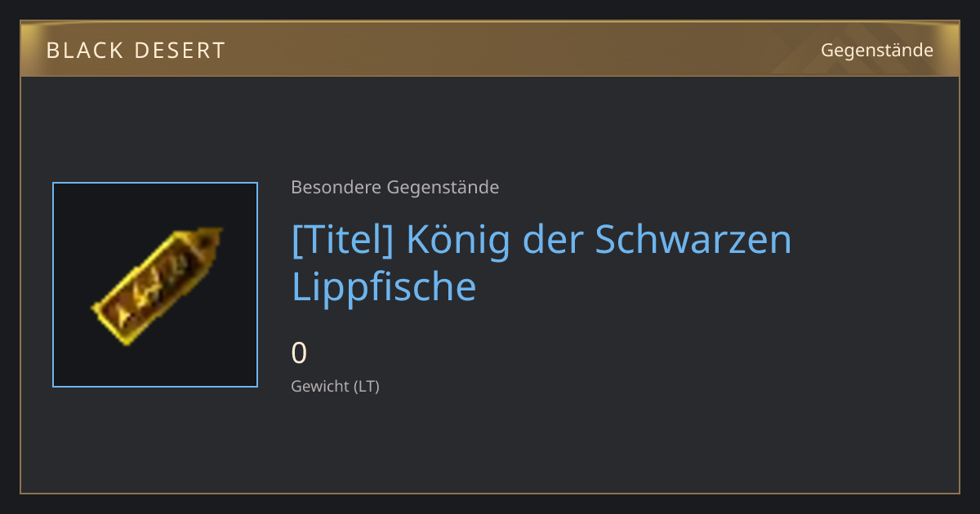This screenshot has height=514, width=980.
Task: Click the word Besondere above the title
Action: point(336,188)
